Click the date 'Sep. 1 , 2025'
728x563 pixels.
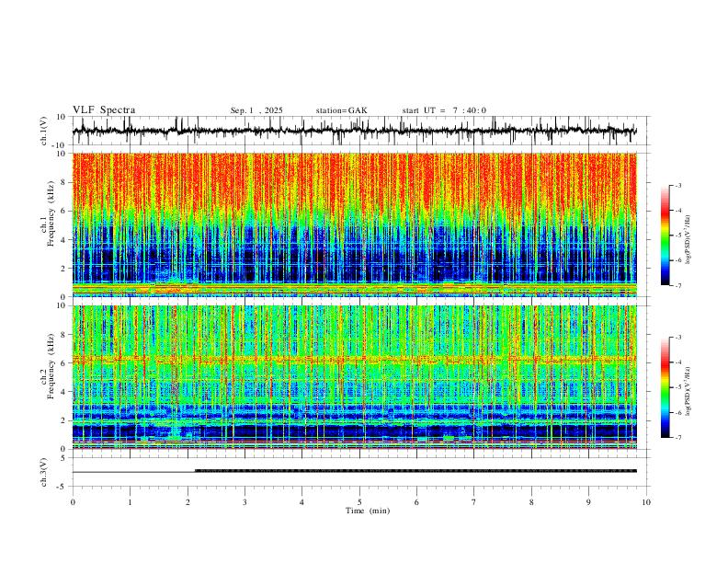256,110
